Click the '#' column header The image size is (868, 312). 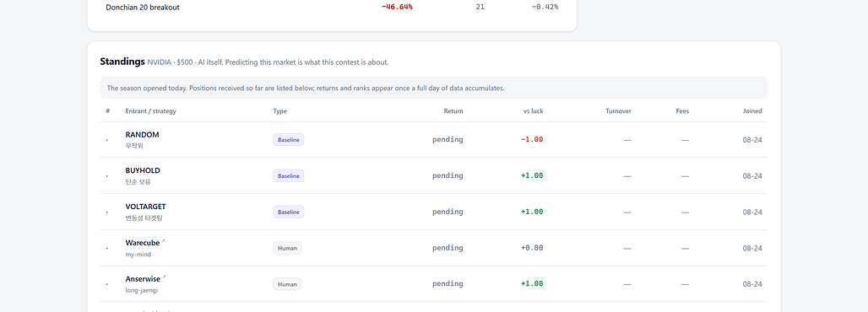(x=108, y=111)
